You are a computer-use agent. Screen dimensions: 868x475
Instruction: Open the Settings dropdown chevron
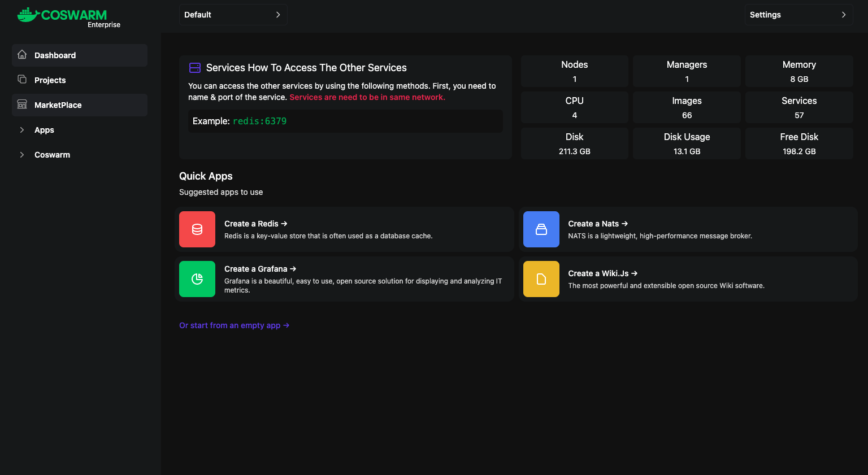(844, 15)
